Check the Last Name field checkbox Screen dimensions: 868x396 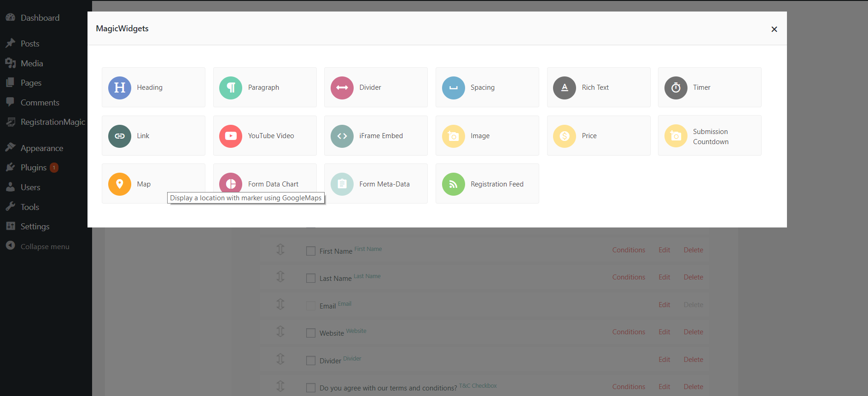tap(311, 278)
